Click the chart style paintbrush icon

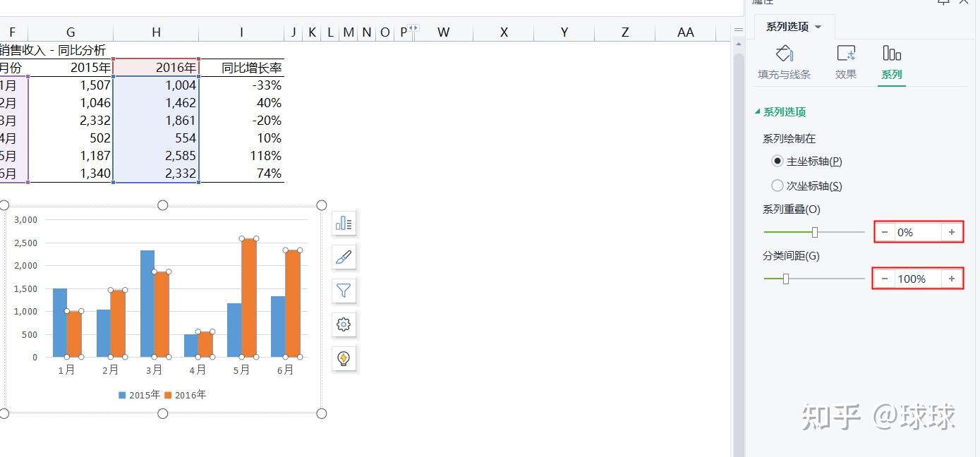344,257
